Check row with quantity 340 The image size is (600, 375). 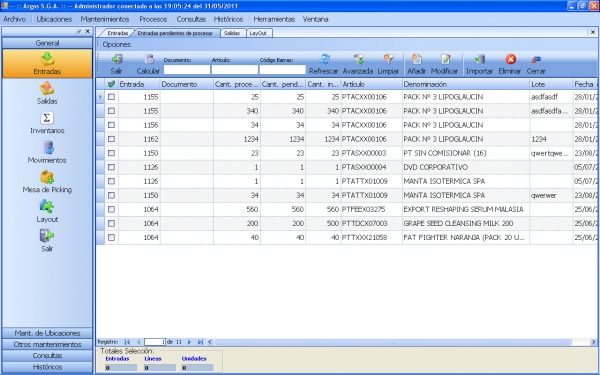(111, 111)
